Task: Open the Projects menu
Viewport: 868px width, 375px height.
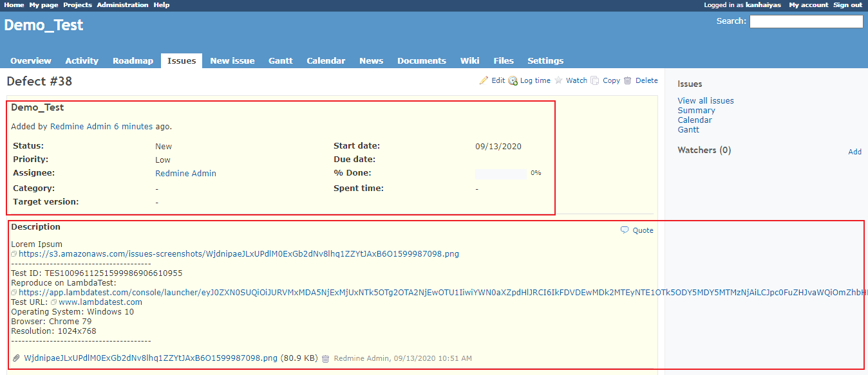Action: coord(77,5)
